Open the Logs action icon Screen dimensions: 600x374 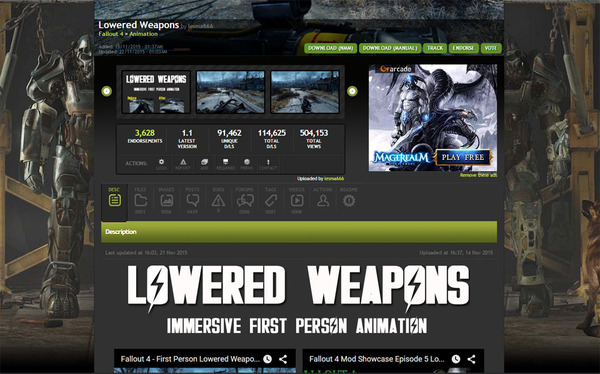[161, 164]
